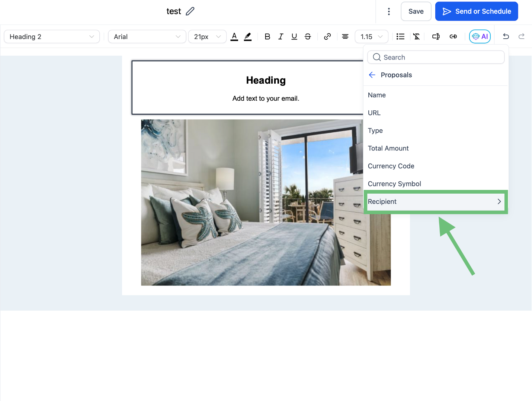Open the custom values merge tag icon
The image size is (532, 401).
436,36
